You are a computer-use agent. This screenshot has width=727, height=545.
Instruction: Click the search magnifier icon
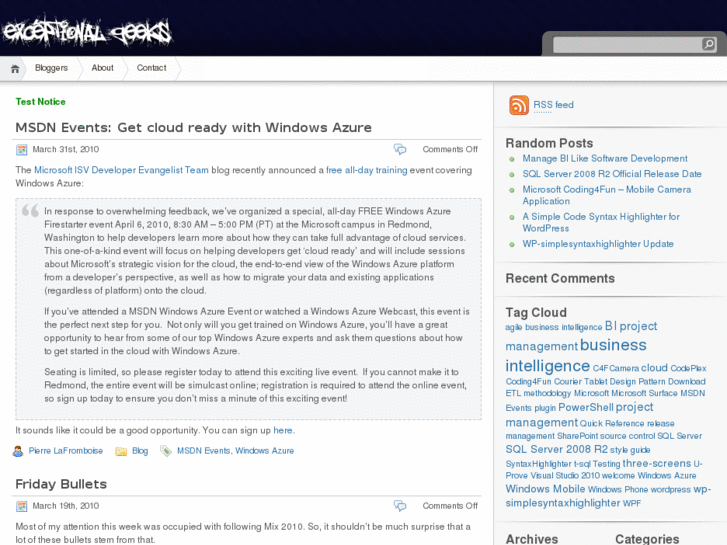coord(708,45)
